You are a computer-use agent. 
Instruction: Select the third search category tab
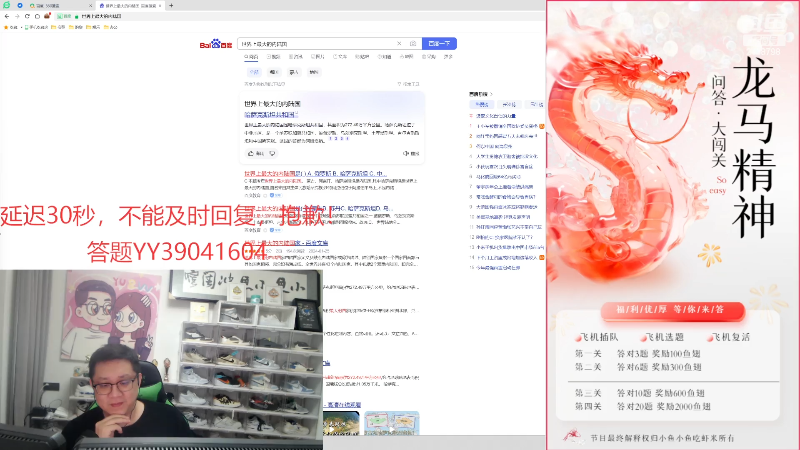click(x=296, y=57)
